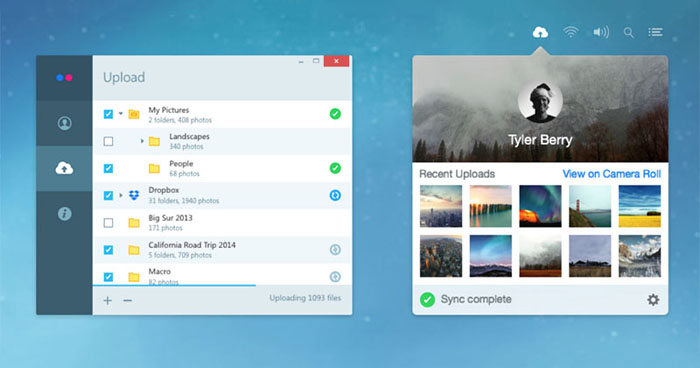700x368 pixels.
Task: Click the 31 folders, 1940 photos text
Action: 184,201
